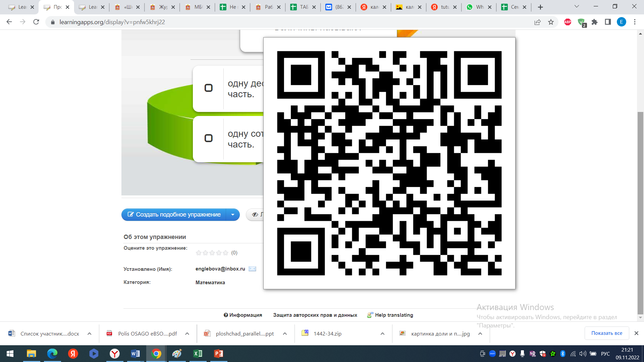Click the battery tray icon
This screenshot has width=644, height=362.
pos(593,354)
